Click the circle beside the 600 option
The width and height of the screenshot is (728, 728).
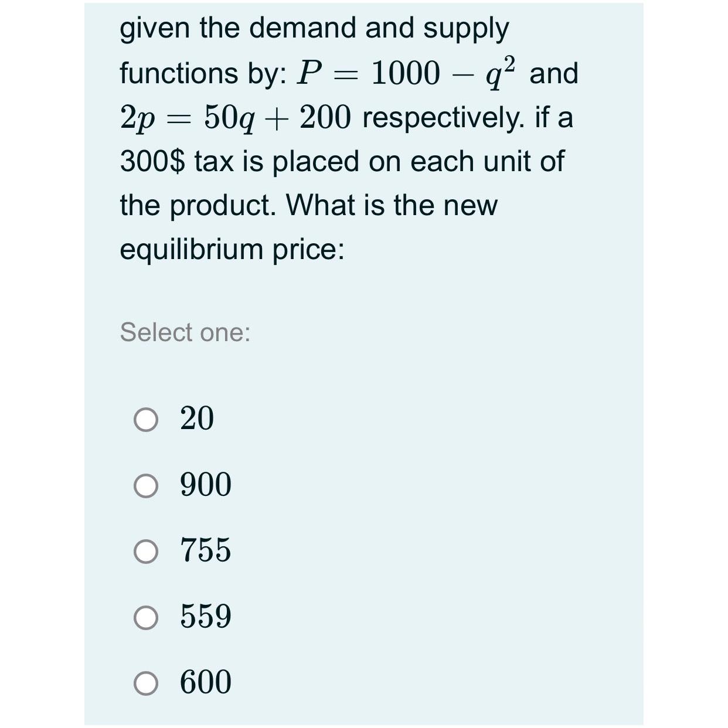[145, 683]
